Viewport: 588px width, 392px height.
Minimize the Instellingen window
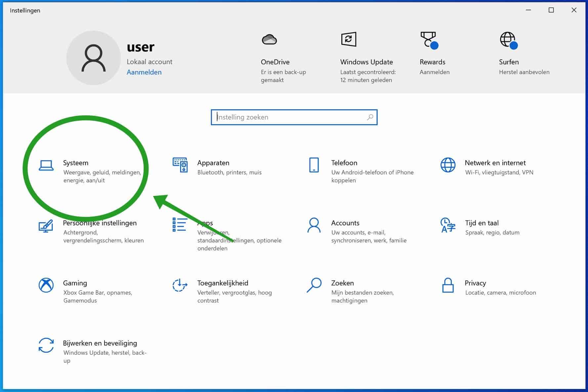[x=528, y=10]
